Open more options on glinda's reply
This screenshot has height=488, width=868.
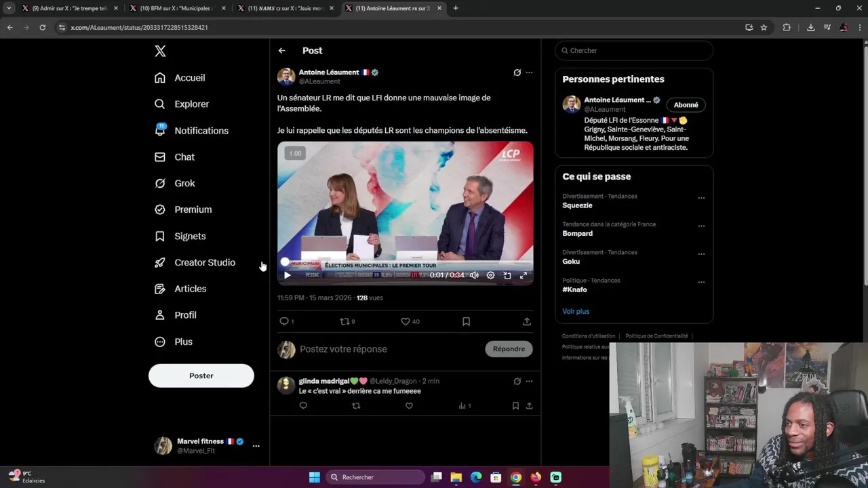[x=530, y=382]
